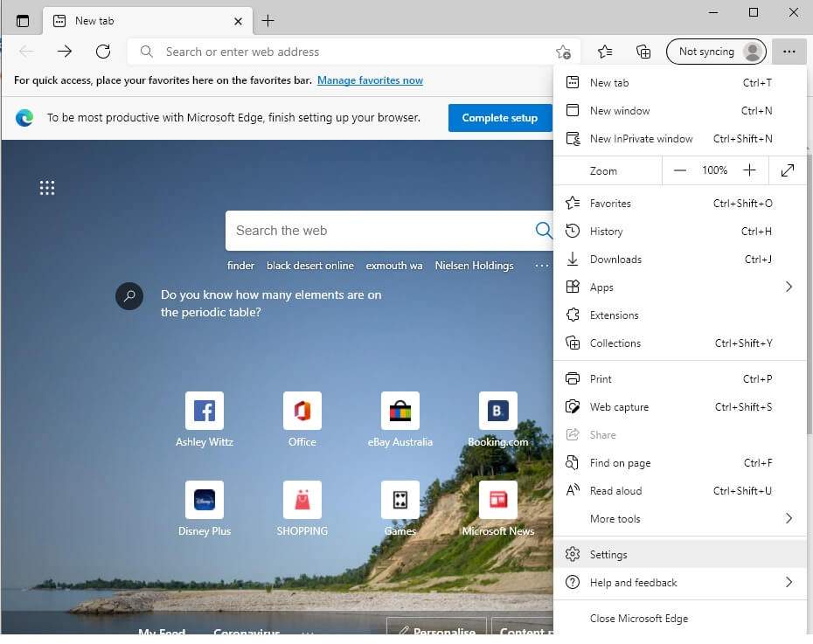813x644 pixels.
Task: Decrease zoom with the minus button
Action: point(680,170)
